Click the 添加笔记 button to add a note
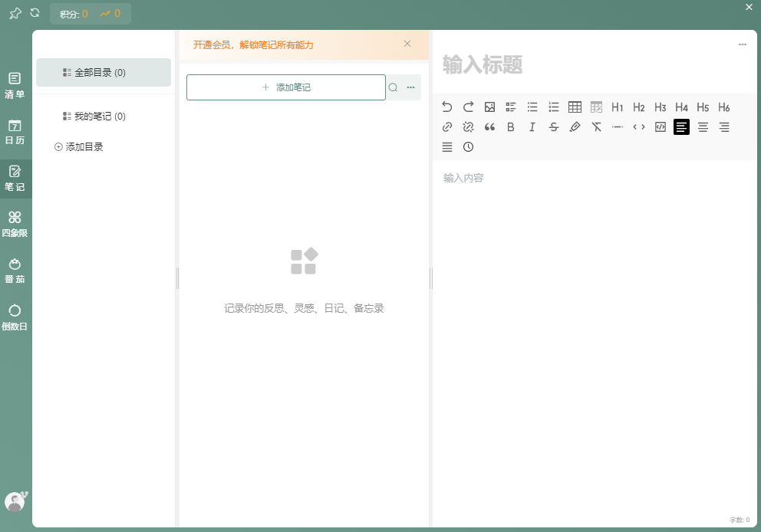 (285, 87)
